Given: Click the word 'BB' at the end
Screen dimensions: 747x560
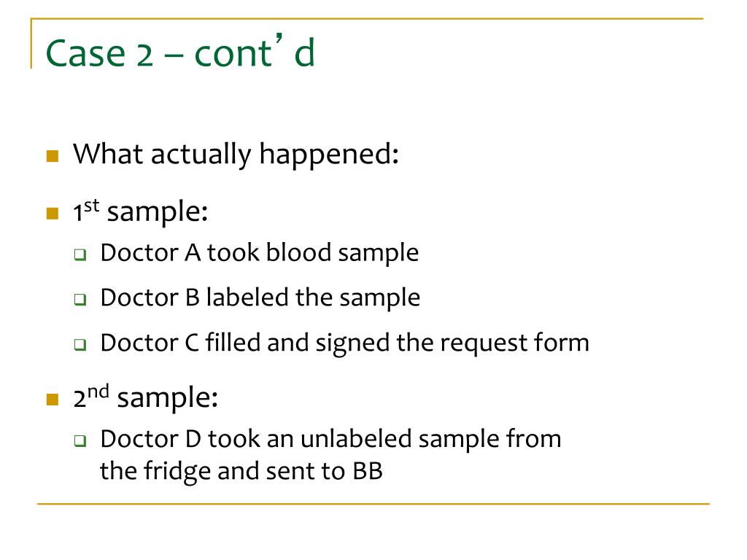Looking at the screenshot, I should pos(368,470).
